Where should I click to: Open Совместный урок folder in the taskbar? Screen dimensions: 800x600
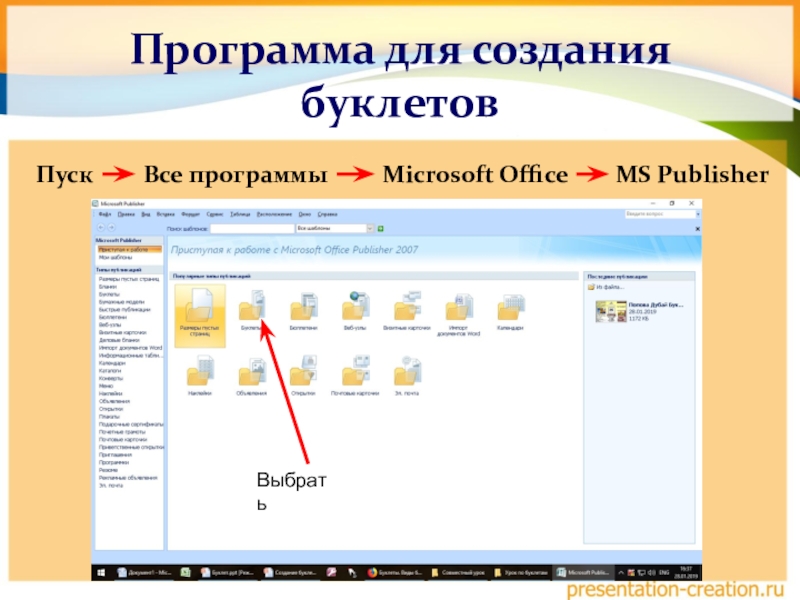pos(458,572)
